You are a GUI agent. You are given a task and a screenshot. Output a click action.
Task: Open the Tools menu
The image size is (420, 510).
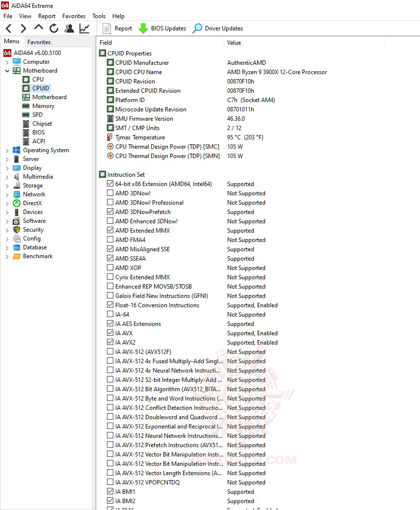pos(99,16)
